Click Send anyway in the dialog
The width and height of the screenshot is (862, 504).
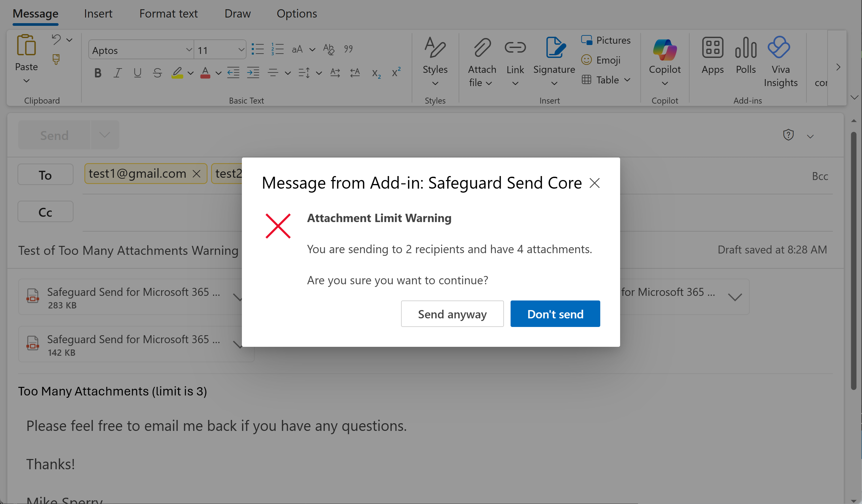click(x=452, y=314)
